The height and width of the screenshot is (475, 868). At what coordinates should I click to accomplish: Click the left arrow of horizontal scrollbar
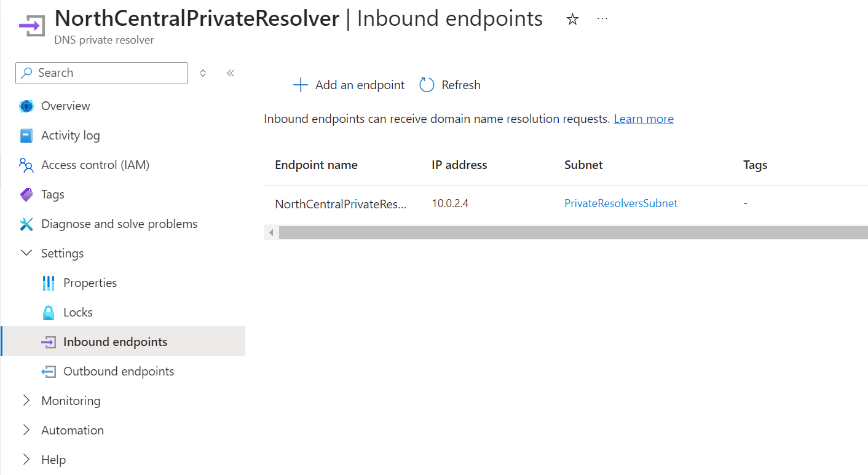271,232
